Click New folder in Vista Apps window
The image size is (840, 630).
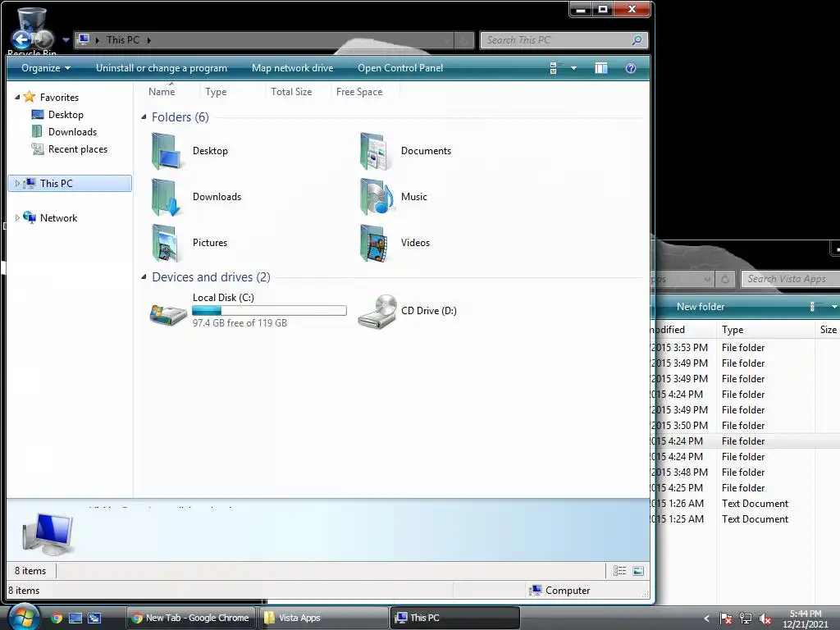coord(701,307)
